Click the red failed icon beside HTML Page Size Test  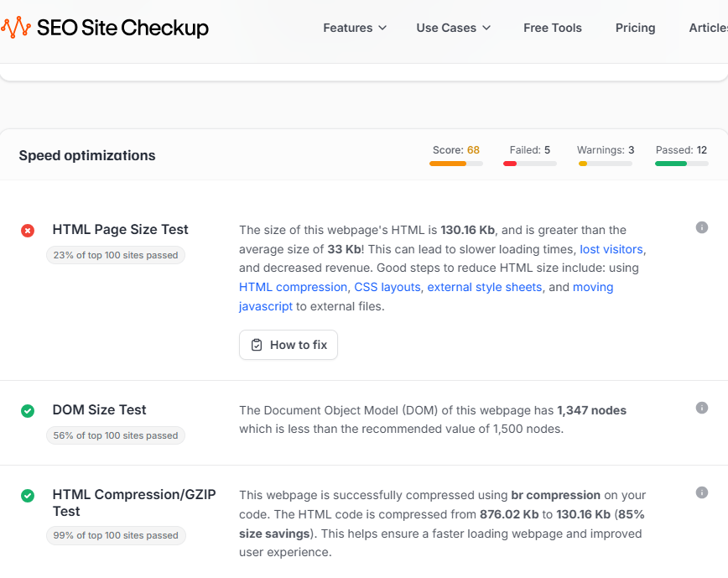27,229
